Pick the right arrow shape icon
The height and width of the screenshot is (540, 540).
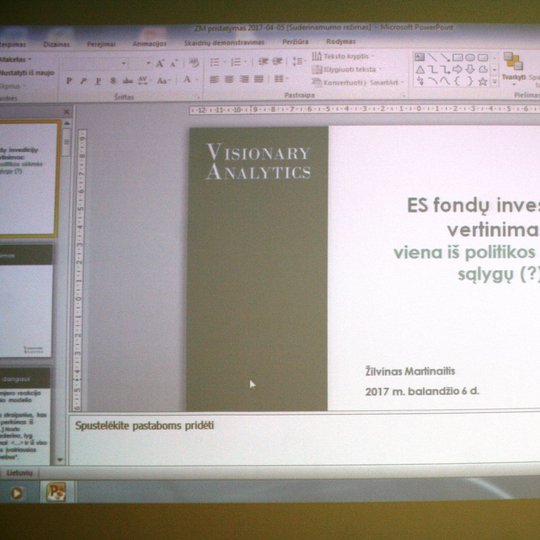point(457,69)
